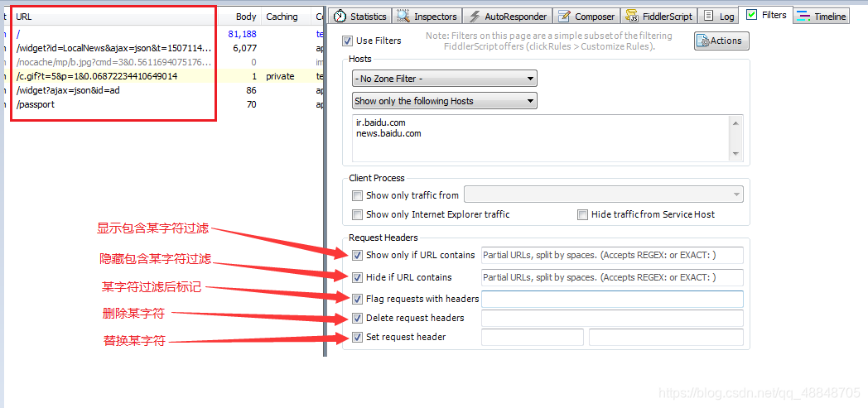
Task: Click the Set request header value field
Action: (666, 337)
